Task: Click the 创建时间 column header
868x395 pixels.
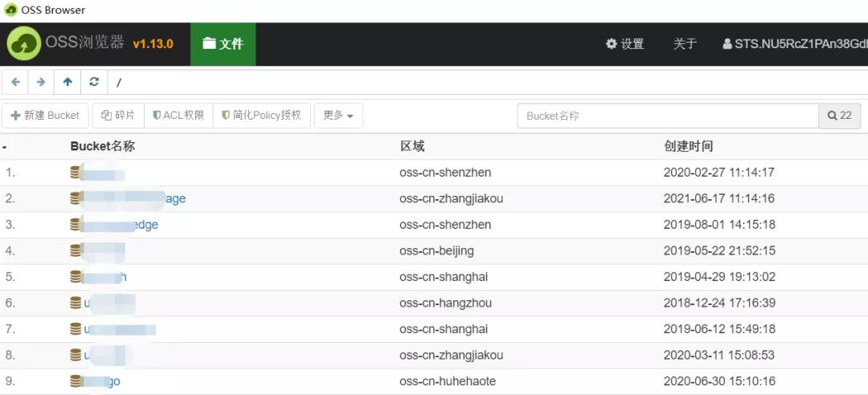Action: click(688, 147)
